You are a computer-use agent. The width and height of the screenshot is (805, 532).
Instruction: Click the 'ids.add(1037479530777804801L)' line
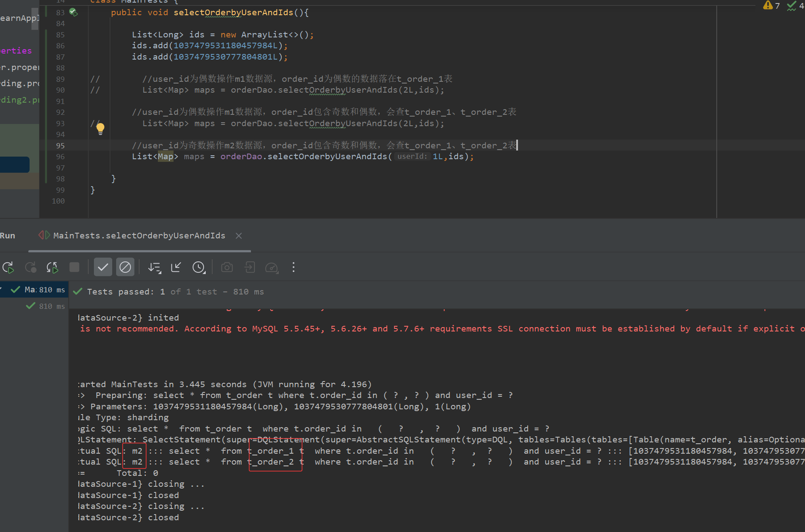[x=210, y=57]
